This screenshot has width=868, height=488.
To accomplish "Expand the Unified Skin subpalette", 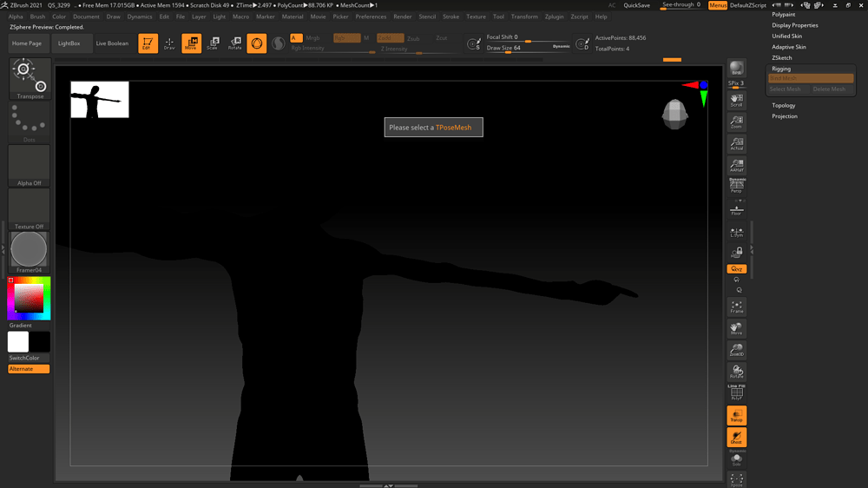I will (786, 36).
